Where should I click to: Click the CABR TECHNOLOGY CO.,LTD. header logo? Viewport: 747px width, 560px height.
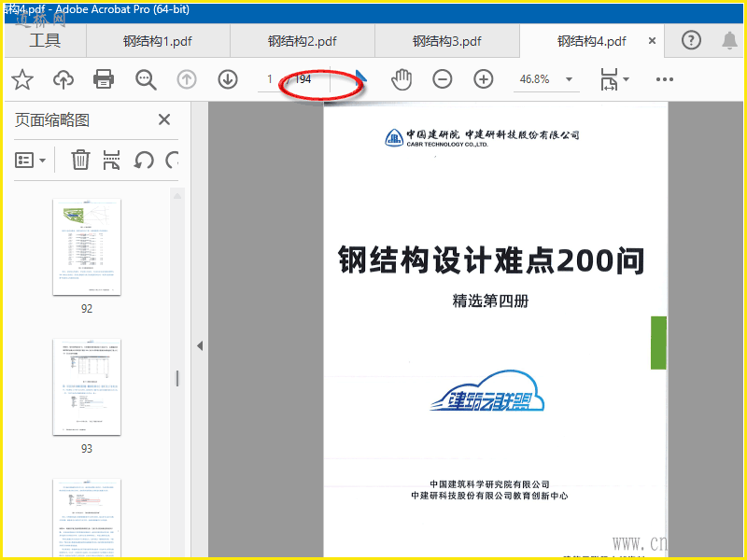tap(482, 137)
